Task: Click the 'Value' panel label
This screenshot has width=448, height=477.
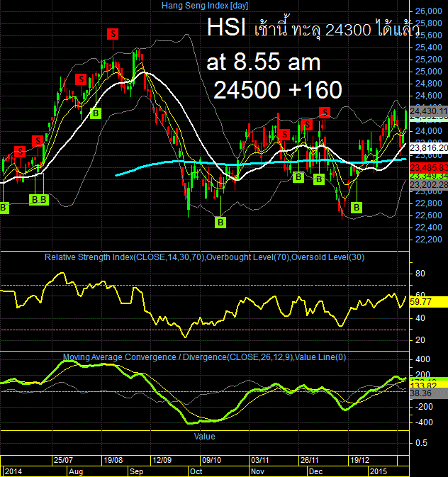Action: (x=205, y=437)
